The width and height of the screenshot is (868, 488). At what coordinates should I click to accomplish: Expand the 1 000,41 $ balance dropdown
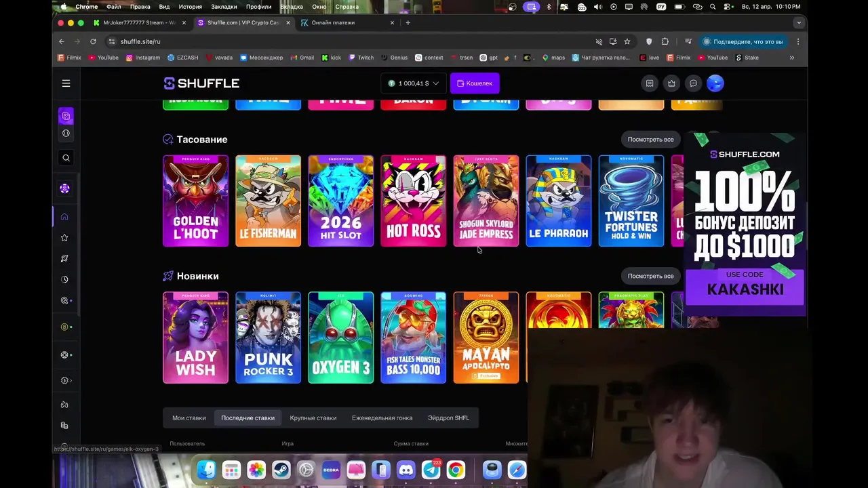pos(413,83)
